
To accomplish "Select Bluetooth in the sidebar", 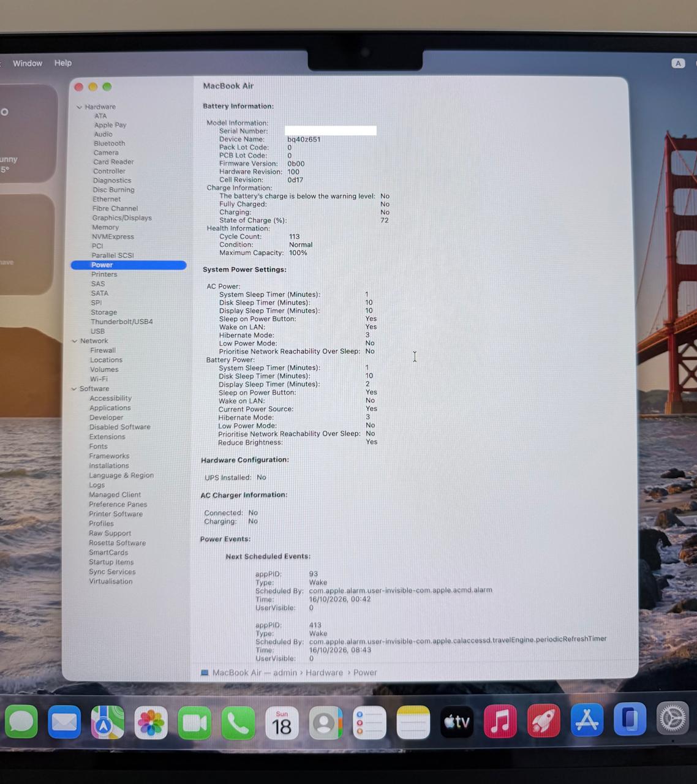I will coord(109,143).
